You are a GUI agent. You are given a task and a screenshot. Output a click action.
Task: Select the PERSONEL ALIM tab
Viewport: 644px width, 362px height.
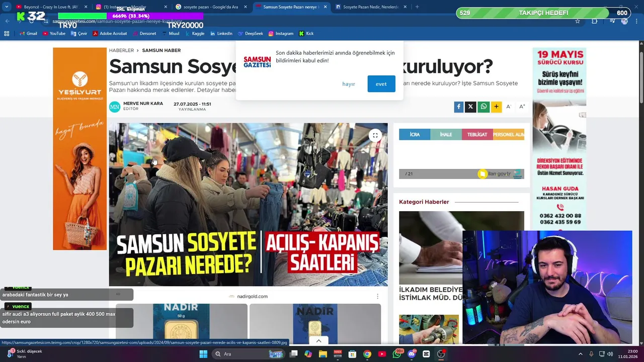tap(509, 134)
